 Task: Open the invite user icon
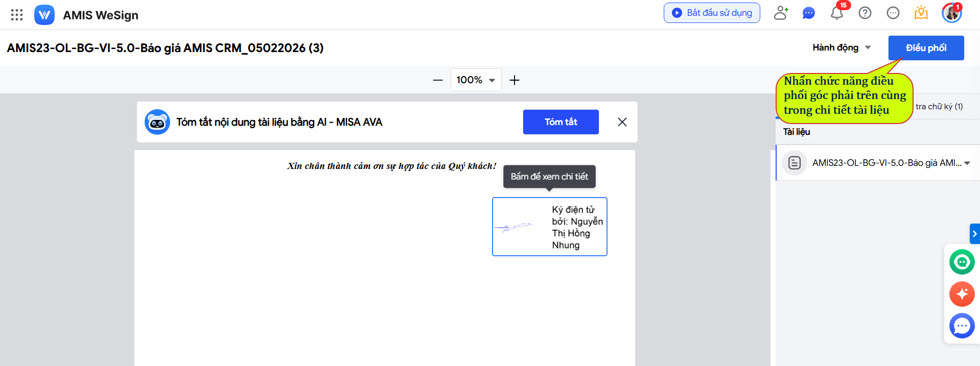pyautogui.click(x=781, y=13)
